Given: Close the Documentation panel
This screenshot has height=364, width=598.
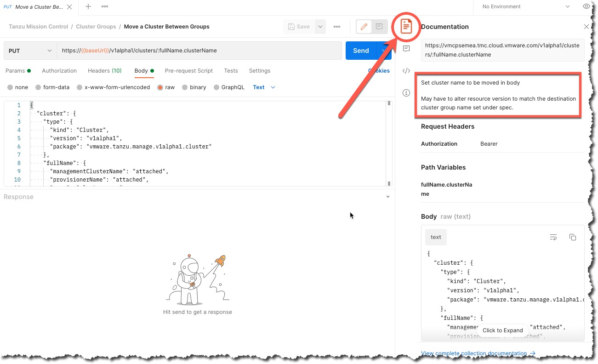Looking at the screenshot, I should 587,27.
